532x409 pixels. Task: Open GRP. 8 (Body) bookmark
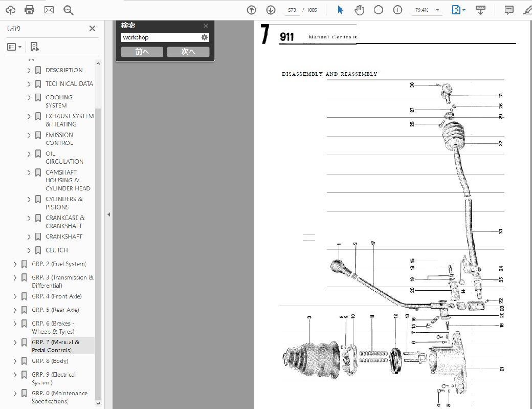tap(50, 361)
